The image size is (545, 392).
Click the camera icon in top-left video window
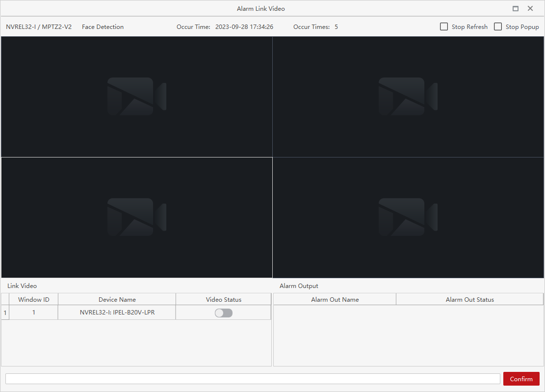coord(136,96)
